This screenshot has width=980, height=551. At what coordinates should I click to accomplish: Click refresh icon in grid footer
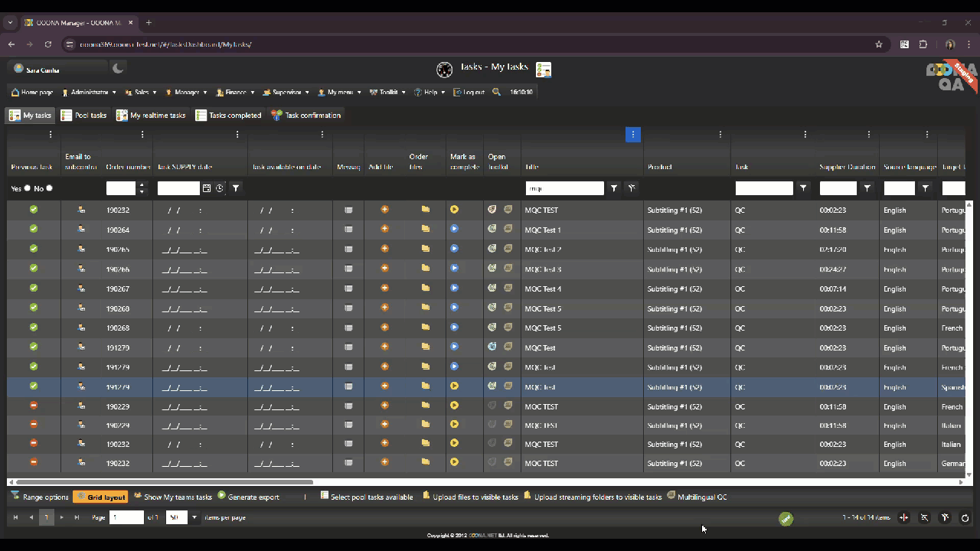click(965, 518)
